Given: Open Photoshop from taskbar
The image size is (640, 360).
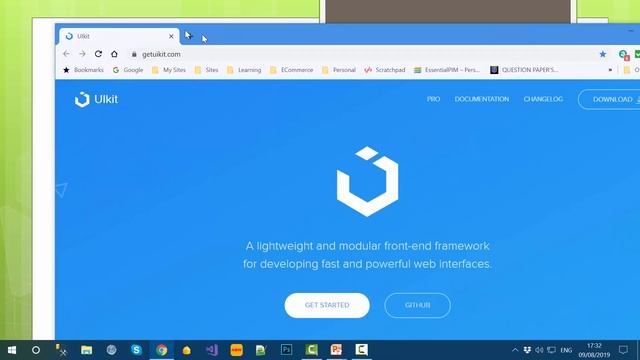Looking at the screenshot, I should 287,350.
